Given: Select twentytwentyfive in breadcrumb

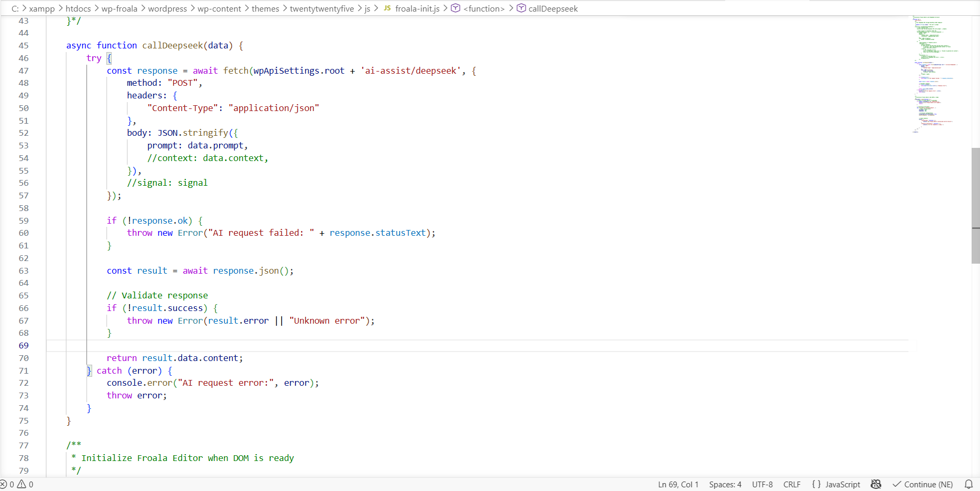Looking at the screenshot, I should point(322,8).
